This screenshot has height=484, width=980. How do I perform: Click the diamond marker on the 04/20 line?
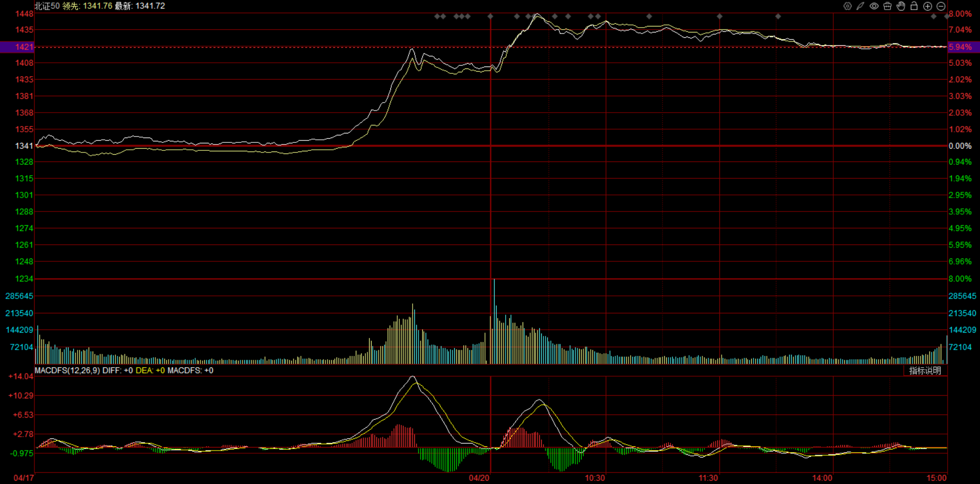click(490, 16)
